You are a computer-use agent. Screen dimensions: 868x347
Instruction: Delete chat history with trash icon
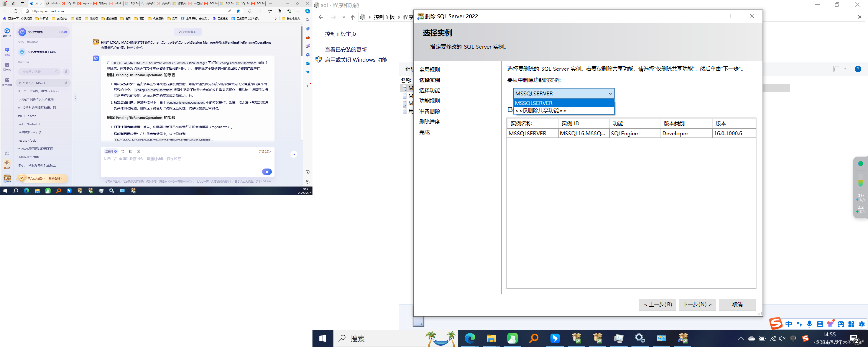pyautogui.click(x=66, y=72)
